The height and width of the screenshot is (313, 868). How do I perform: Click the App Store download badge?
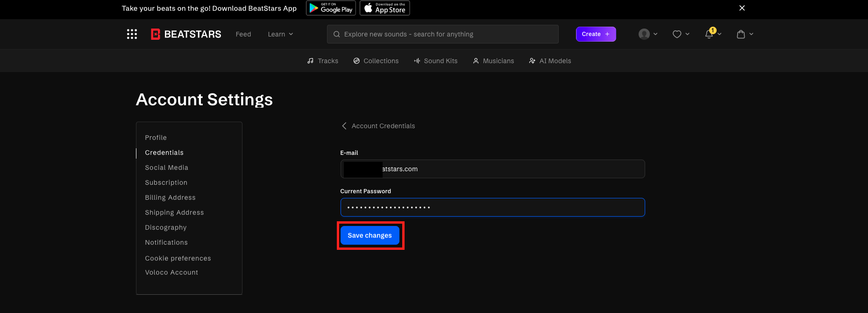coord(384,8)
